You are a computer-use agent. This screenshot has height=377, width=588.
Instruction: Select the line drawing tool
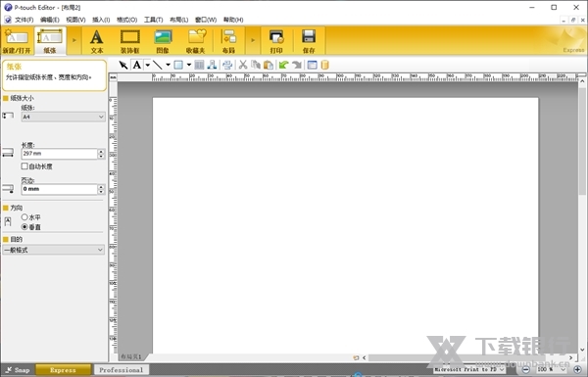click(x=158, y=65)
